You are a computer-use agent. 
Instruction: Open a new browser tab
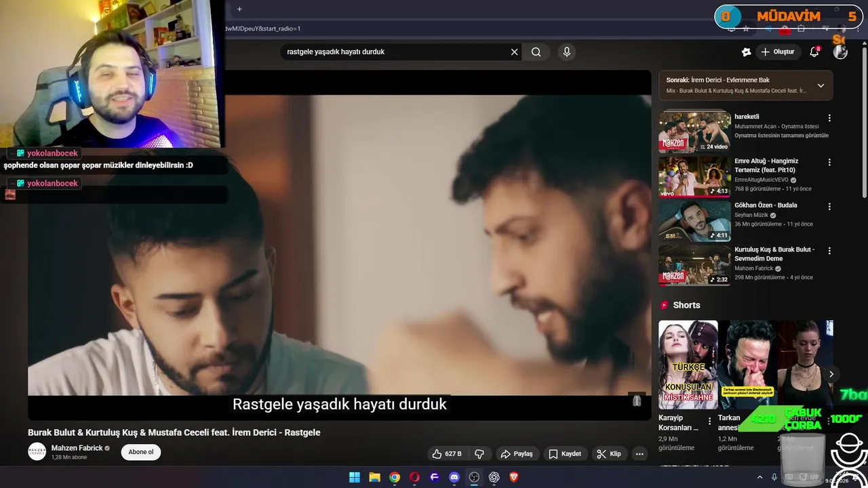click(x=239, y=9)
